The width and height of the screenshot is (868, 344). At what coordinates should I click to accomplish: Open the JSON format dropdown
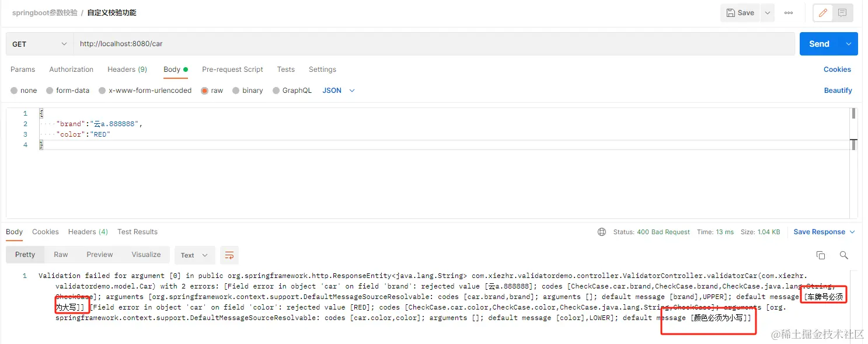coord(339,91)
